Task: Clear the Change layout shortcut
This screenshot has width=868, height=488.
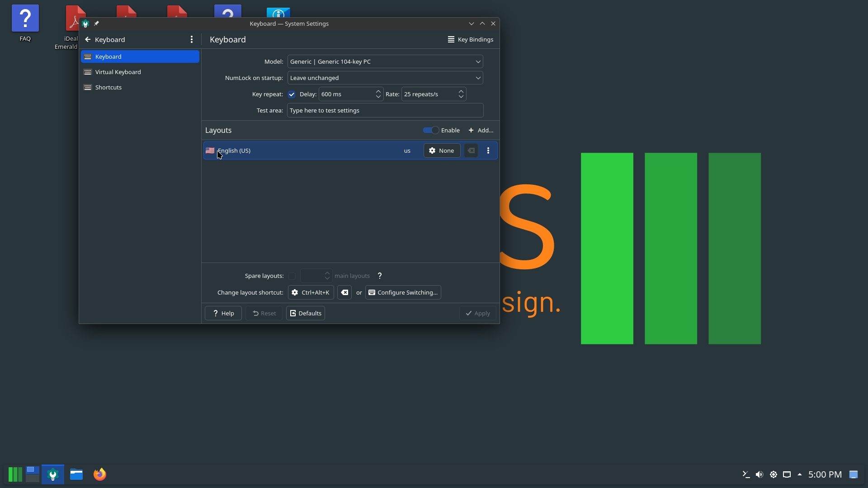Action: coord(344,292)
